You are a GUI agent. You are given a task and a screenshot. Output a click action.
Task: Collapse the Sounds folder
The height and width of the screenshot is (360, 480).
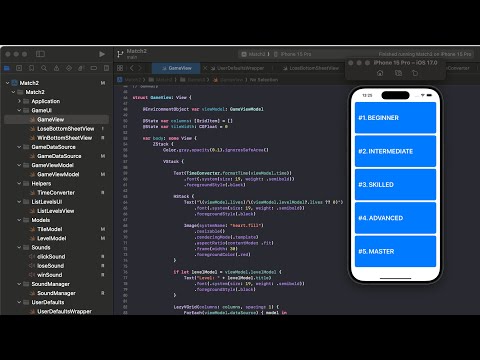tap(19, 247)
